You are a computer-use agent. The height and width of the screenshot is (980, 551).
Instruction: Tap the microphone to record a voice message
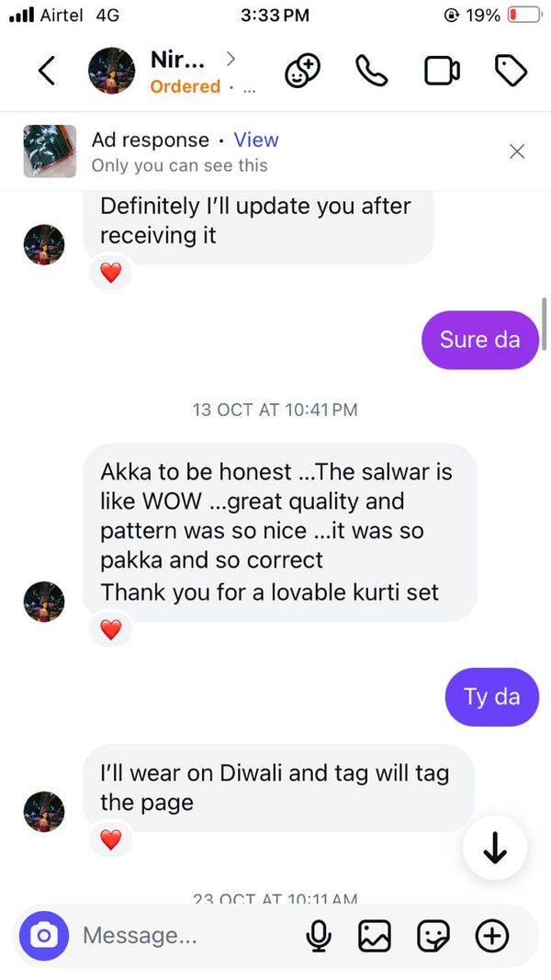(319, 936)
